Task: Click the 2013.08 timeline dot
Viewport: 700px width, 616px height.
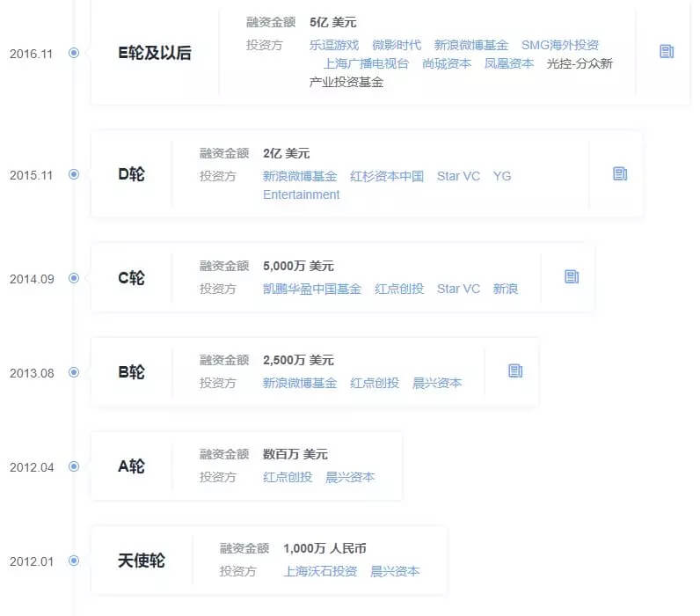Action: pos(74,372)
